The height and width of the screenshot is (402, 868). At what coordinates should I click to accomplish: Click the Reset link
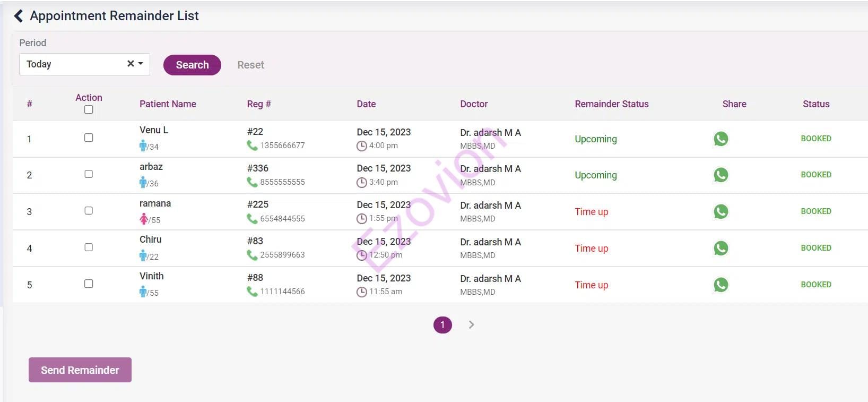tap(250, 65)
